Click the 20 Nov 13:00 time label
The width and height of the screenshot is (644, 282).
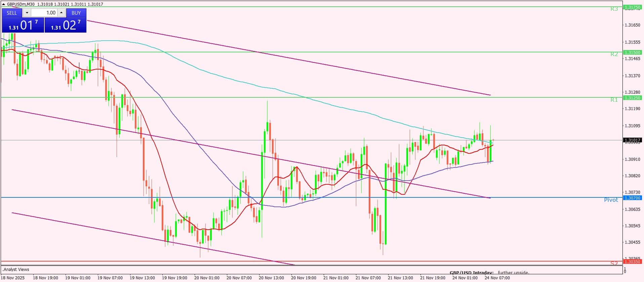pos(271,278)
